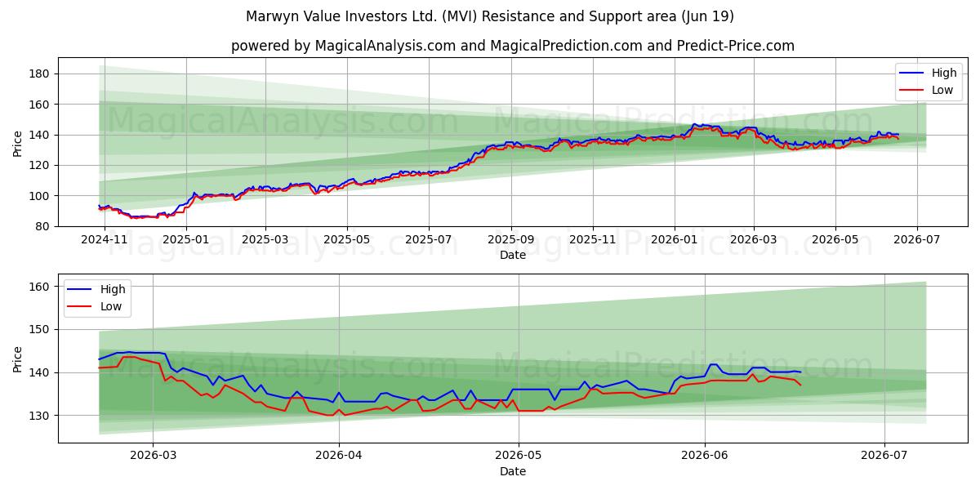The width and height of the screenshot is (980, 490).
Task: Click the 120 y-axis tick in top chart
Action: (41, 165)
